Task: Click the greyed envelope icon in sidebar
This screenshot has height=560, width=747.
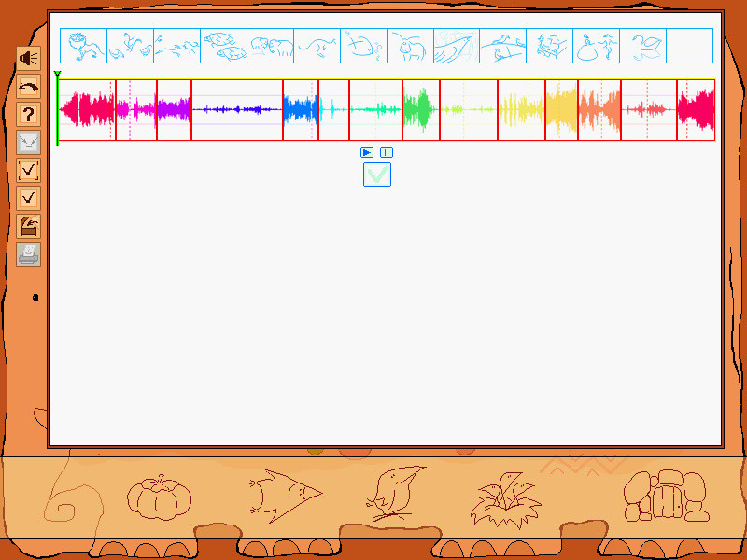Action: (29, 142)
